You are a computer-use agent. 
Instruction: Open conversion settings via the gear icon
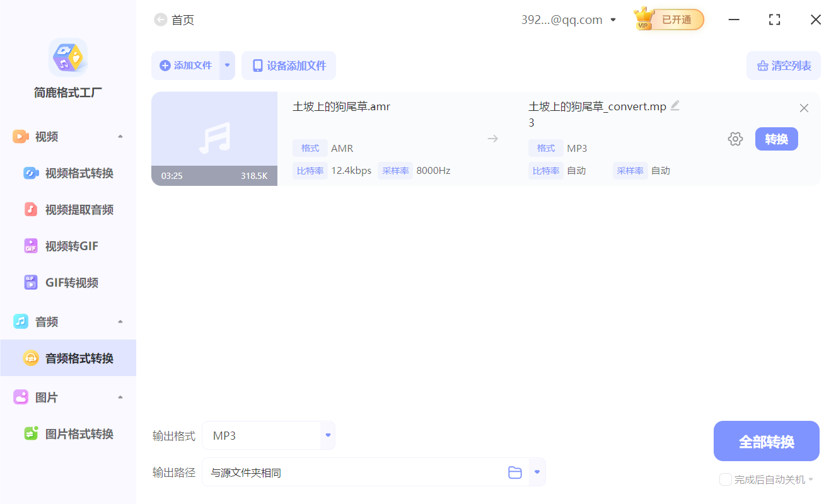point(735,139)
